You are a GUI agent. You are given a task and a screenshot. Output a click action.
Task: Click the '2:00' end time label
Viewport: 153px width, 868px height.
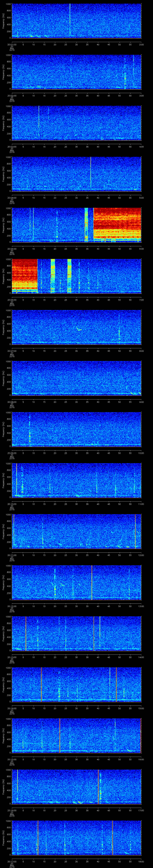[141, 44]
